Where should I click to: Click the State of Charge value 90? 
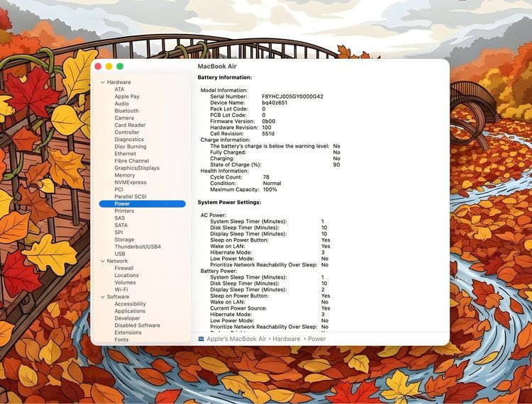336,164
